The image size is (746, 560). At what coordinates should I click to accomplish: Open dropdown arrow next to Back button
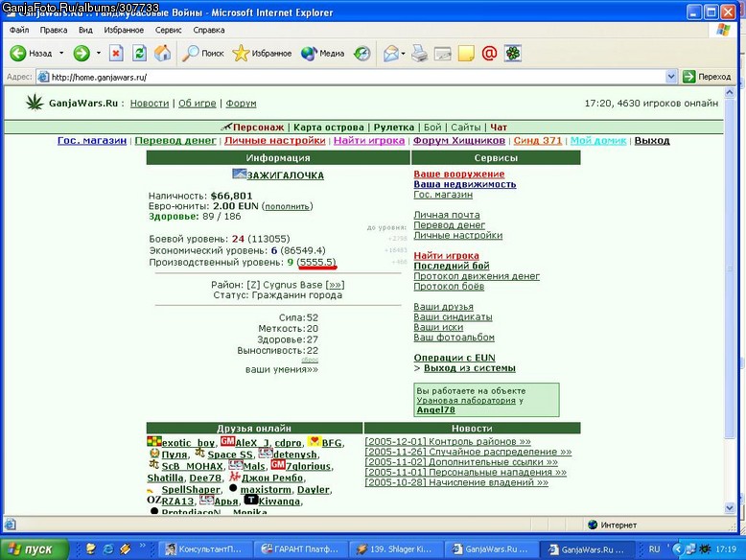(61, 54)
